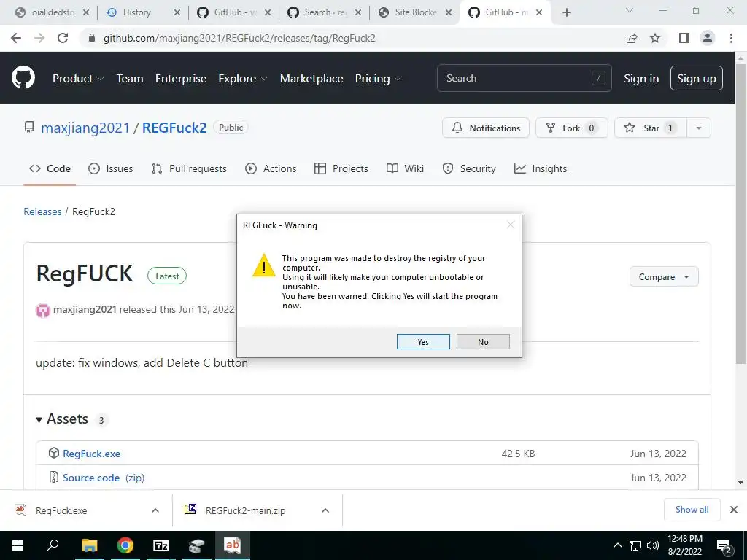Switch to the History browser tab
This screenshot has width=747, height=560.
[136, 12]
